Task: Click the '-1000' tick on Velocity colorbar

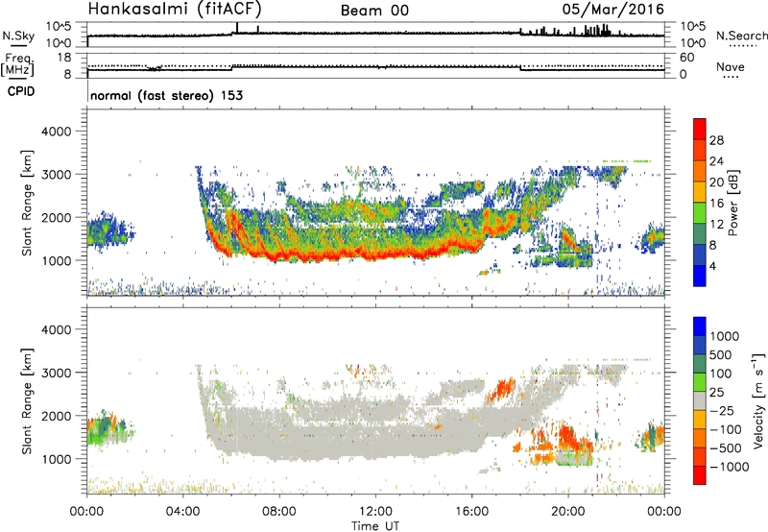Action: point(730,467)
